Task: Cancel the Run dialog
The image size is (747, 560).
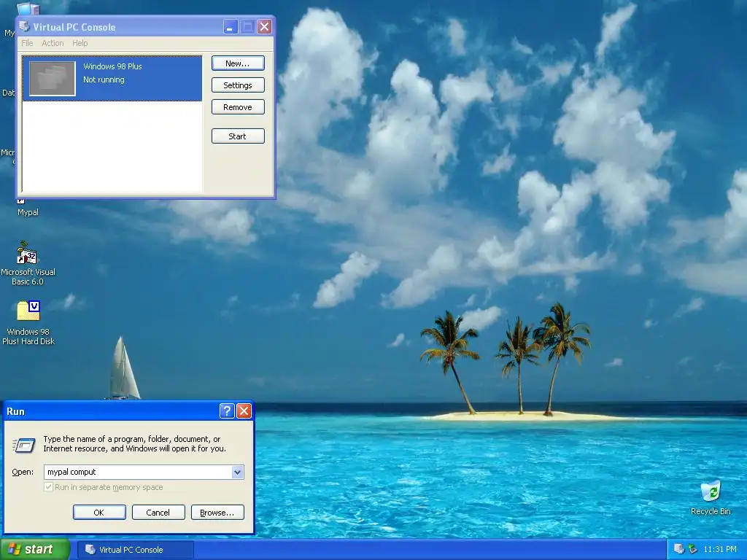Action: [x=158, y=513]
